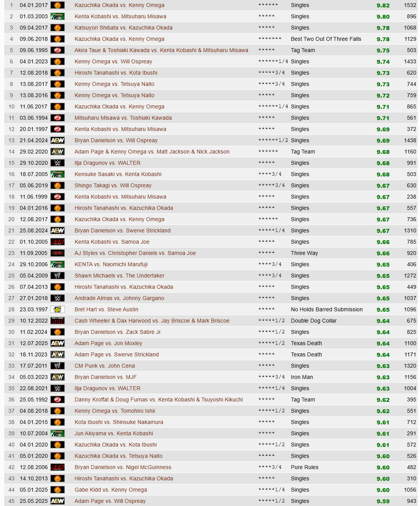Viewport: 420px width, 506px height.
Task: Click 'Pure Rules' match type
Action: [x=304, y=468]
